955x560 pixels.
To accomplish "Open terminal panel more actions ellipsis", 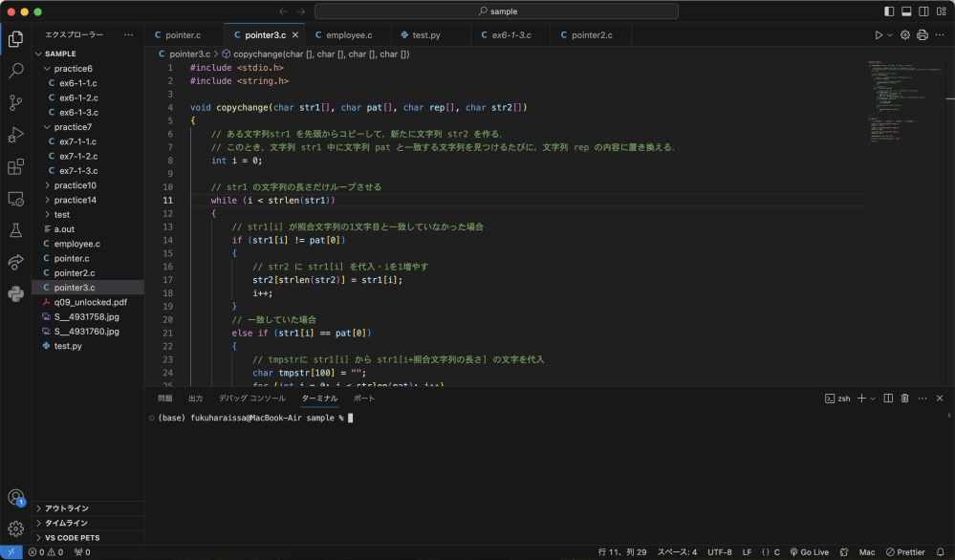I will coord(922,398).
